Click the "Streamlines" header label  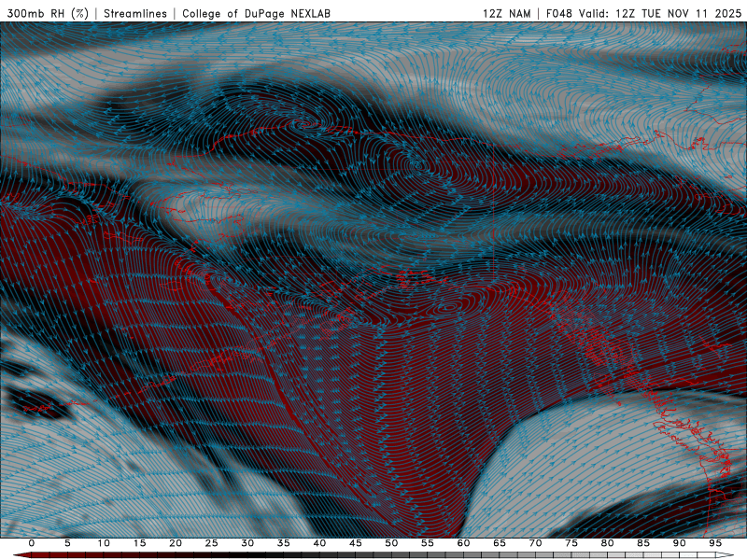(135, 13)
